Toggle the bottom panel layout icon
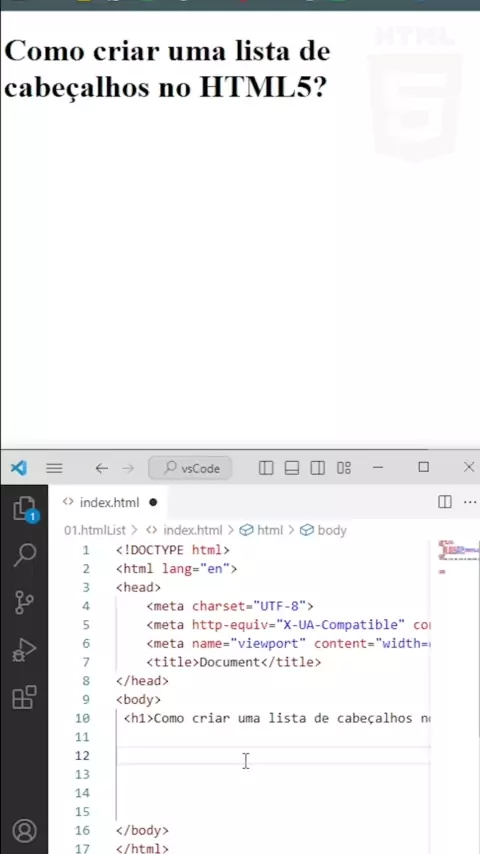 coord(292,468)
